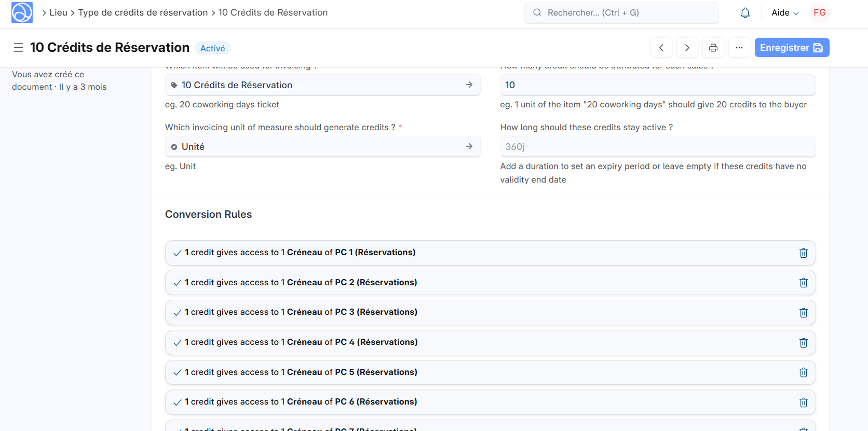
Task: Open the notifications bell
Action: click(x=745, y=13)
